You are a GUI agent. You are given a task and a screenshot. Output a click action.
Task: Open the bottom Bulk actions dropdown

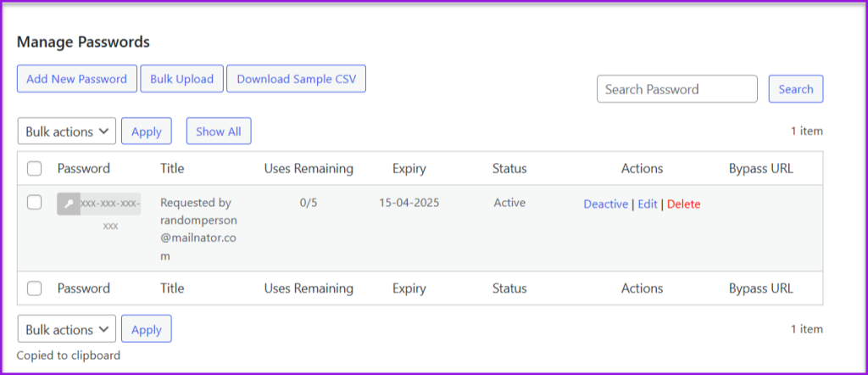67,329
